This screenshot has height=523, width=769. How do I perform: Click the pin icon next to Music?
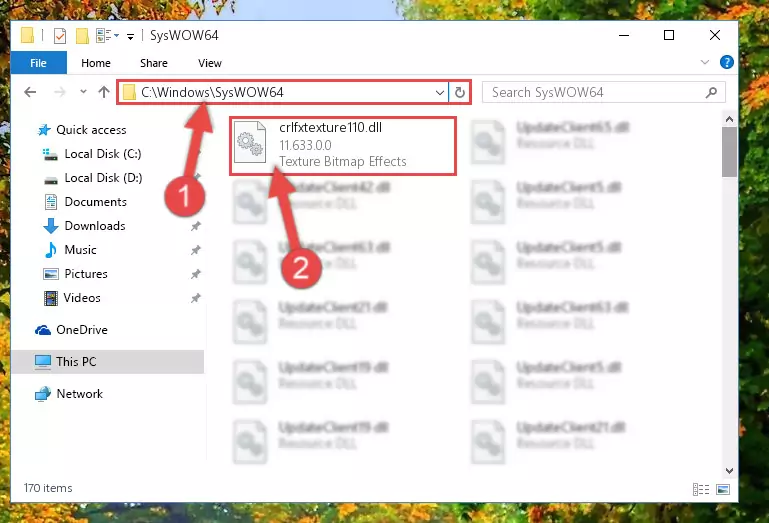coord(196,250)
